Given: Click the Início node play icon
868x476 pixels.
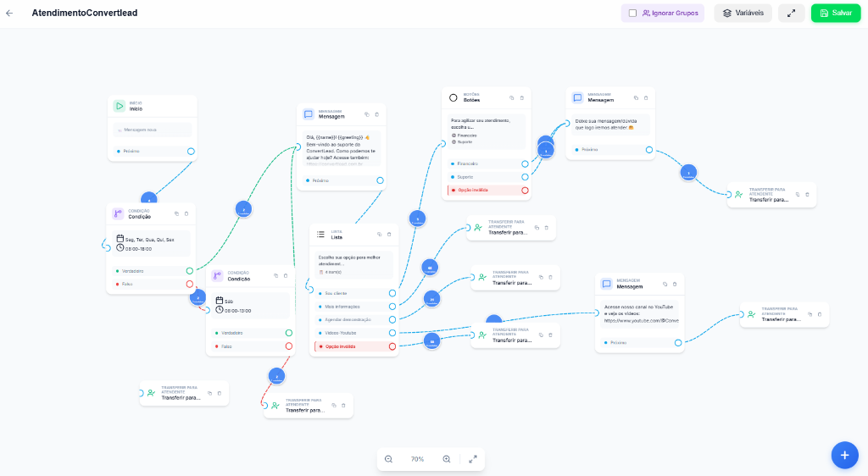Looking at the screenshot, I should tap(119, 106).
